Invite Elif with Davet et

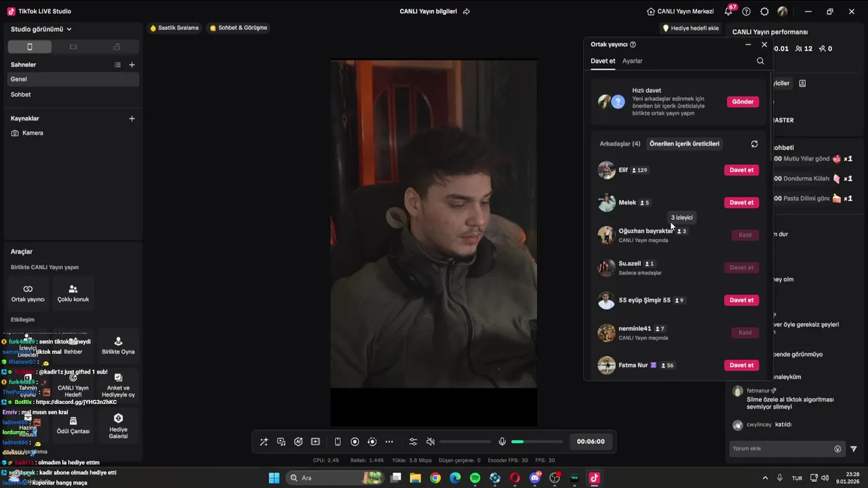741,170
